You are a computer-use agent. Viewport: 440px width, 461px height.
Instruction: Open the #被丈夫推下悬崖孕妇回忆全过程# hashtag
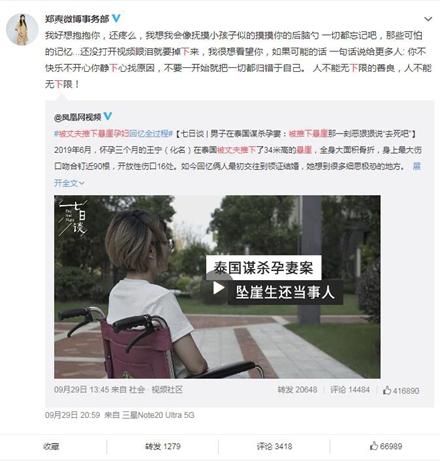coord(113,134)
